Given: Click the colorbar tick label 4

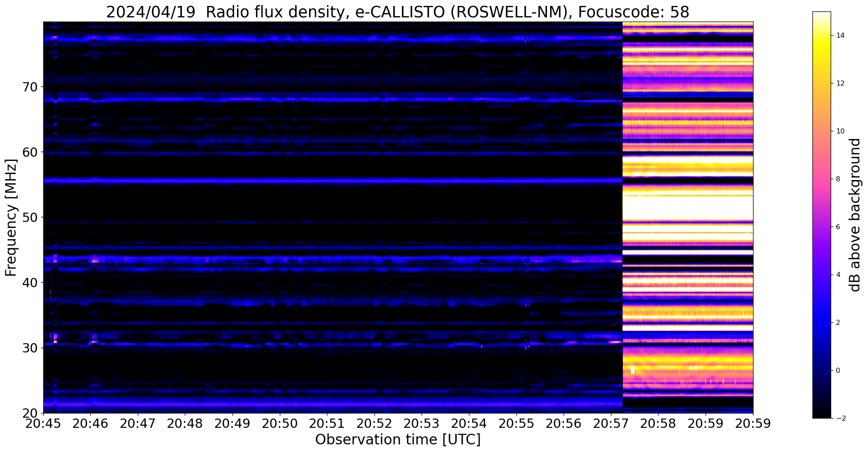Looking at the screenshot, I should [x=837, y=275].
